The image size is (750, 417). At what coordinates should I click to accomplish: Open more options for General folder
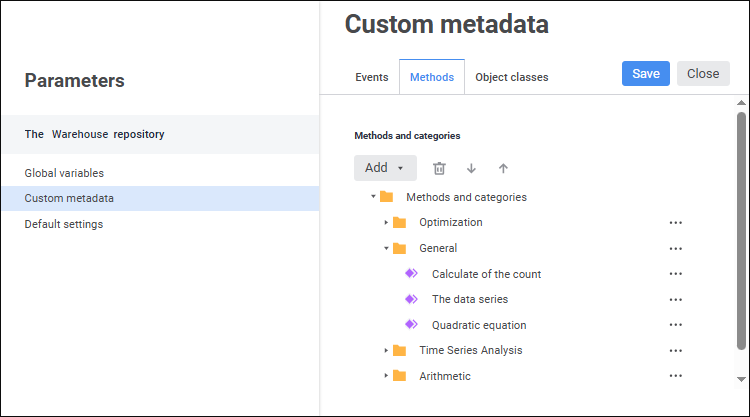(676, 249)
